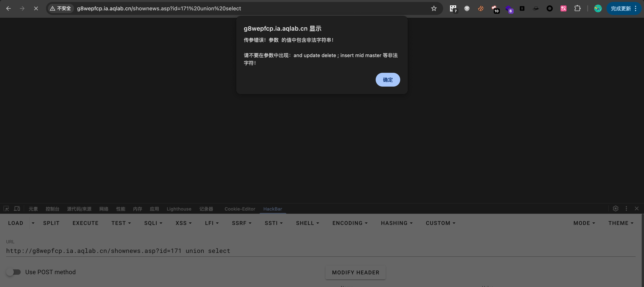Toggle device toolbar icon in DevTools
This screenshot has width=644, height=287.
pyautogui.click(x=17, y=208)
